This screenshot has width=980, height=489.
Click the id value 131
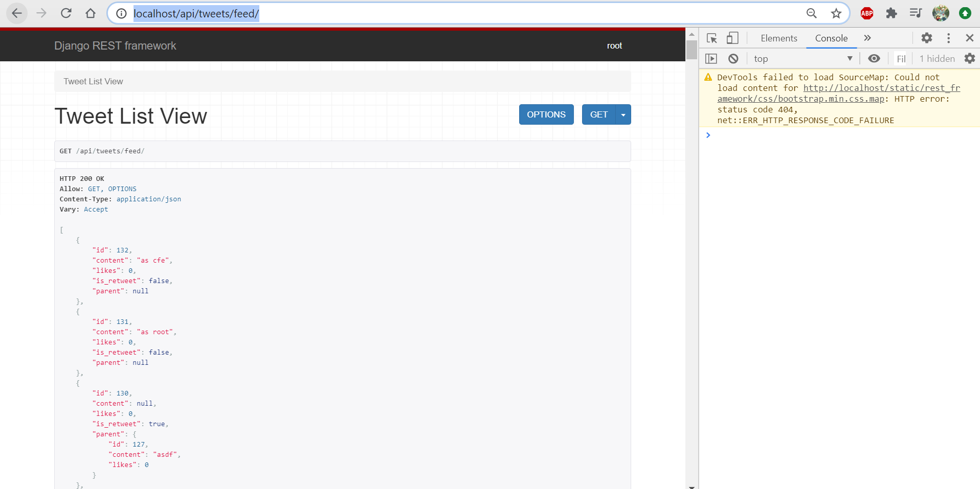[x=123, y=322]
